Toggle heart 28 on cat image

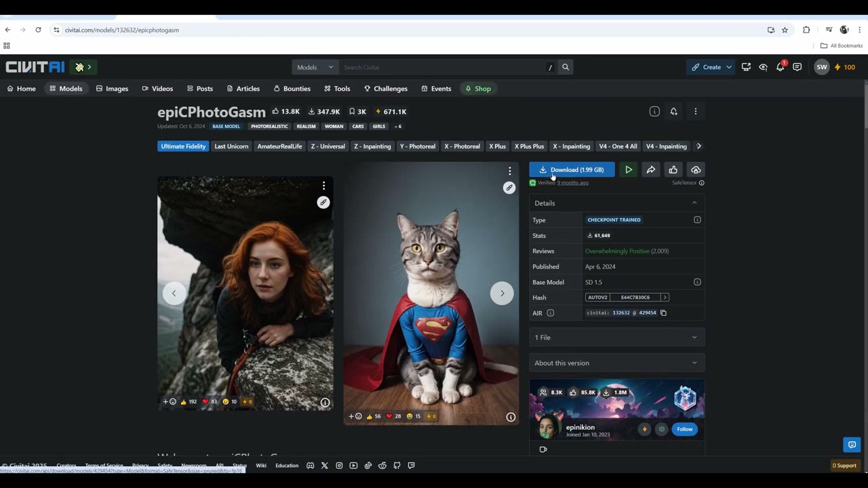point(393,416)
